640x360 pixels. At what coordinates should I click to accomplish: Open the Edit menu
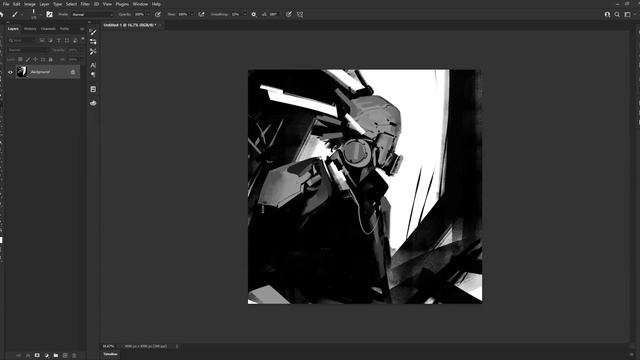[x=16, y=4]
